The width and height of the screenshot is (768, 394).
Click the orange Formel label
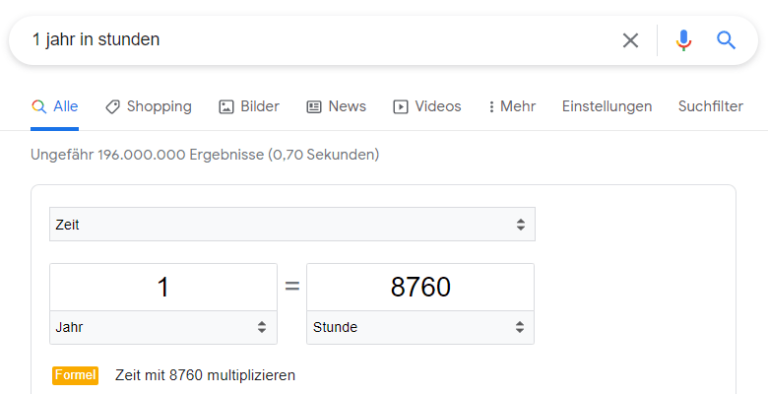point(75,375)
